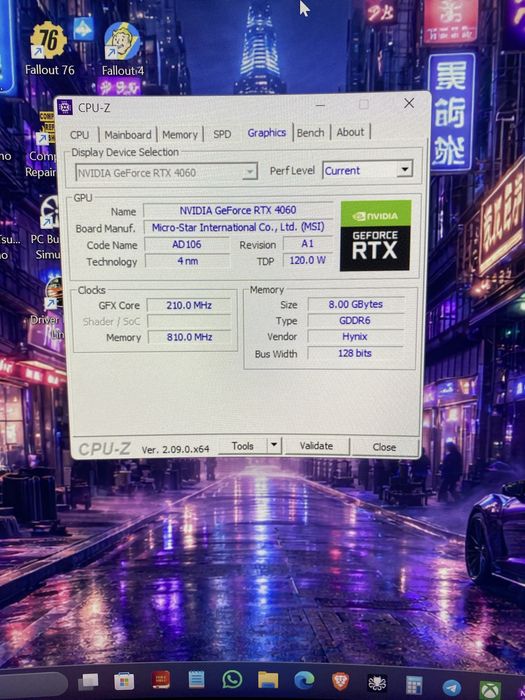
Task: Open Calculator from the taskbar
Action: point(414,685)
